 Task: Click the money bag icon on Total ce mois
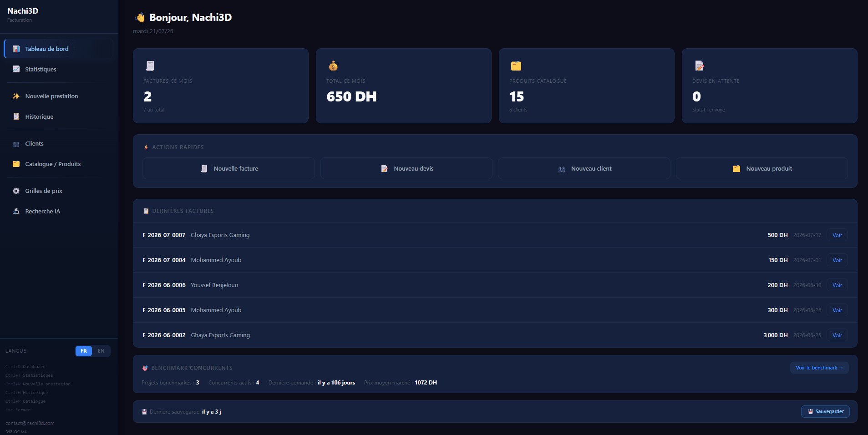pyautogui.click(x=333, y=66)
